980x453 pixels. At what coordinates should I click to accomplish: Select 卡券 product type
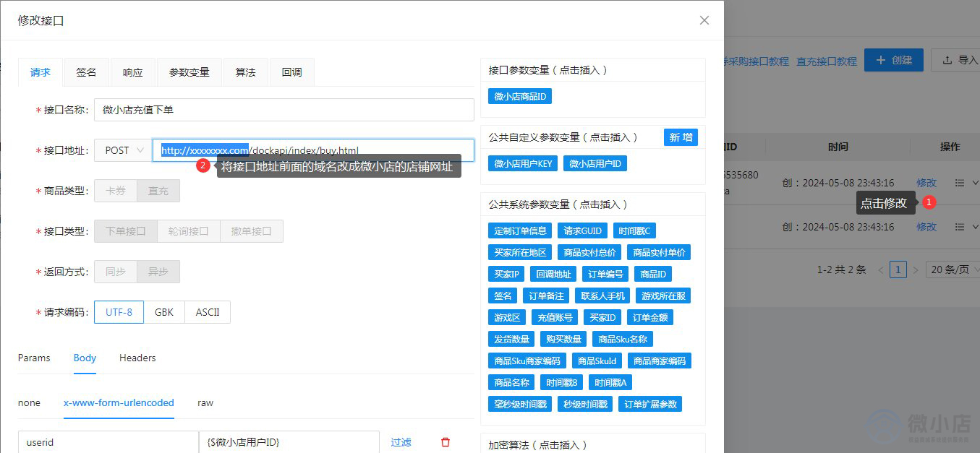tap(116, 191)
